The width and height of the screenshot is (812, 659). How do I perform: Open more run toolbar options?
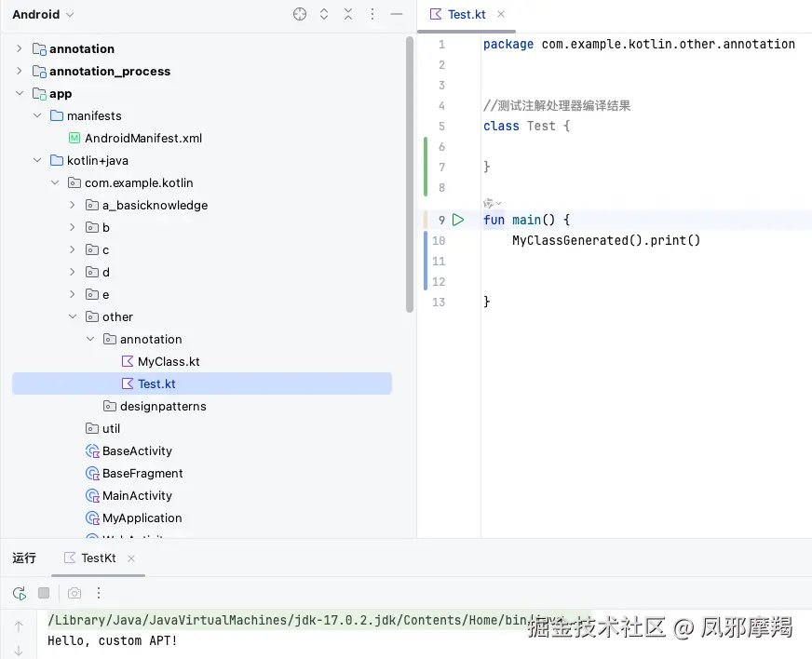99,593
